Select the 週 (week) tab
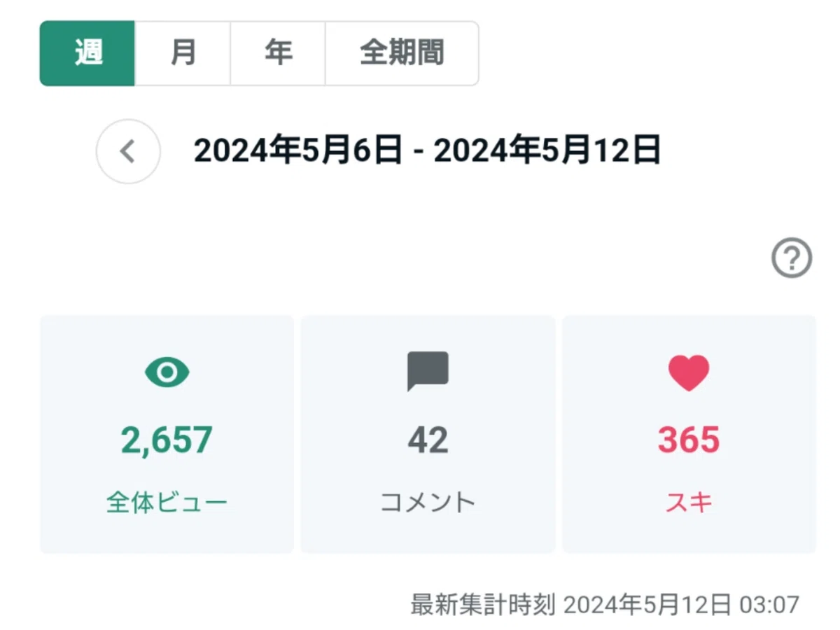 point(87,53)
